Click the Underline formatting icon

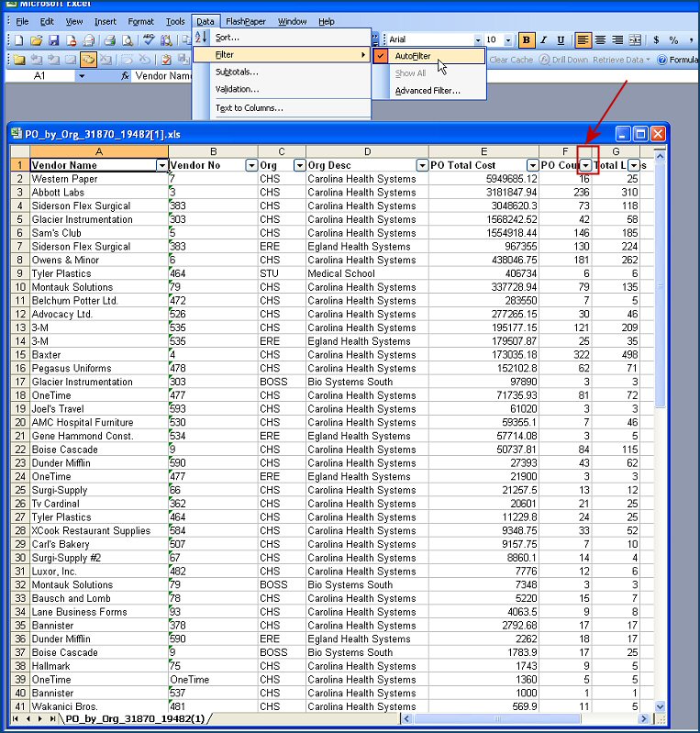(x=561, y=40)
